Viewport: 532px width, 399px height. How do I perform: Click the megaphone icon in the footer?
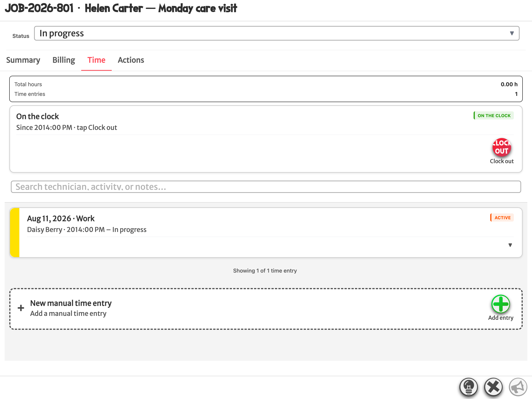pyautogui.click(x=518, y=387)
